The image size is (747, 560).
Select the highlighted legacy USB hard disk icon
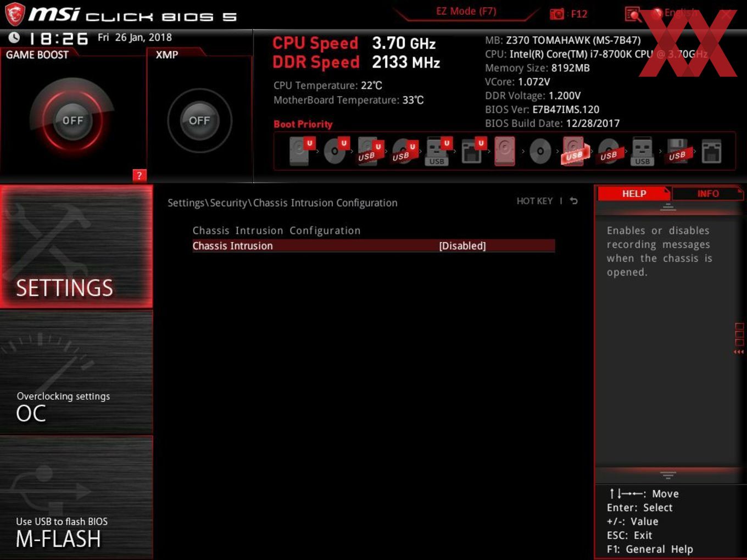[574, 151]
